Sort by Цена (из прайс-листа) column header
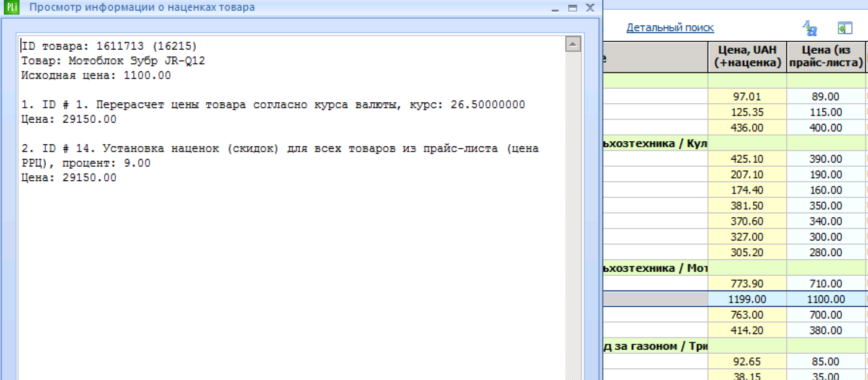Image resolution: width=868 pixels, height=380 pixels. [x=826, y=57]
